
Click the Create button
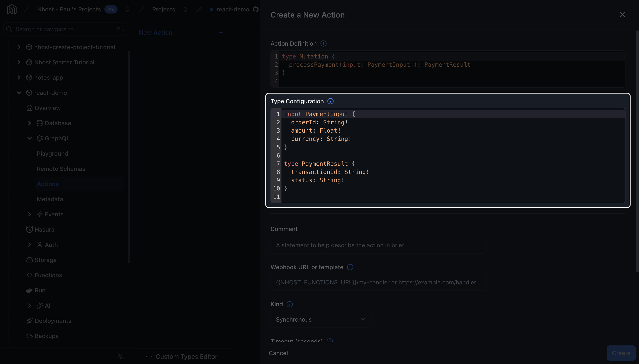pos(621,353)
